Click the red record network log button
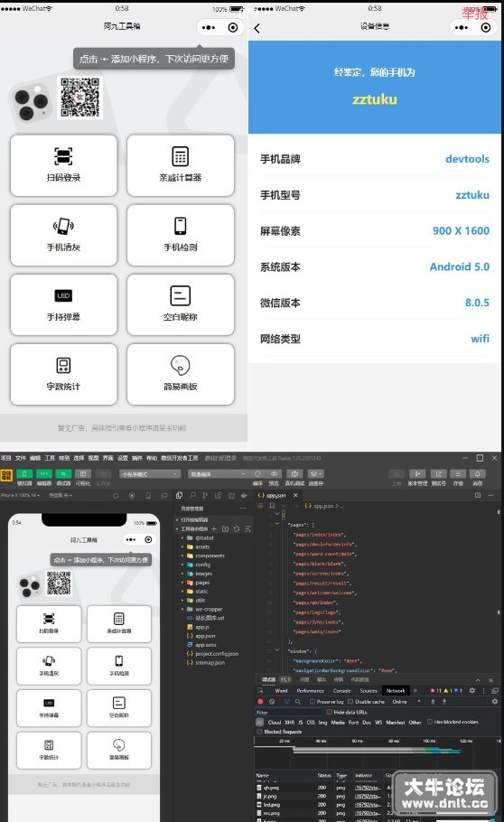 (x=261, y=702)
